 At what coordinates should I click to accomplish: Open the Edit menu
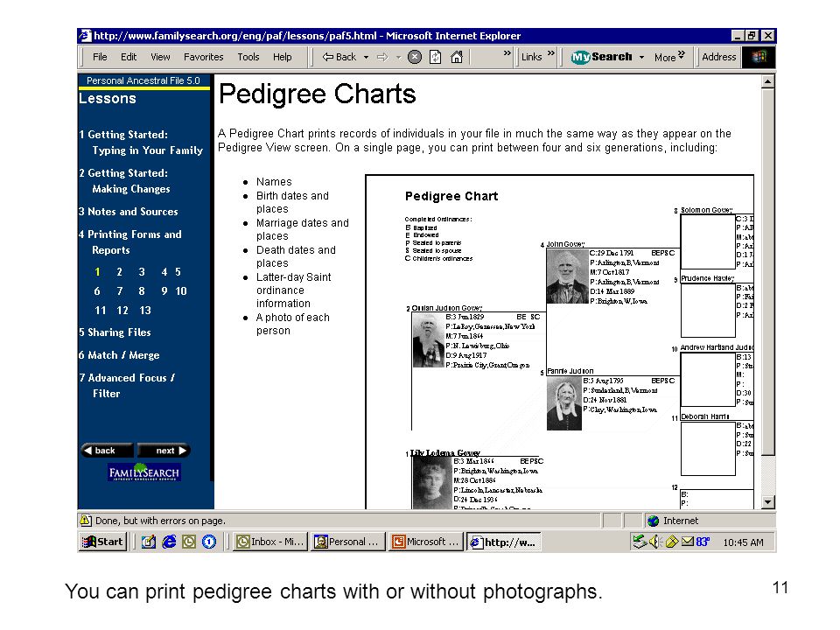pyautogui.click(x=129, y=57)
